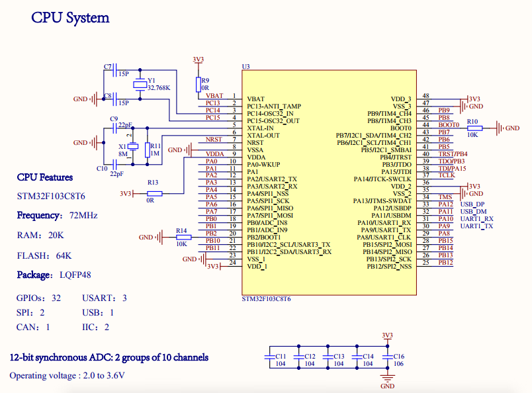Click the FLASH: 64K line
This screenshot has height=393, width=532.
point(44,255)
